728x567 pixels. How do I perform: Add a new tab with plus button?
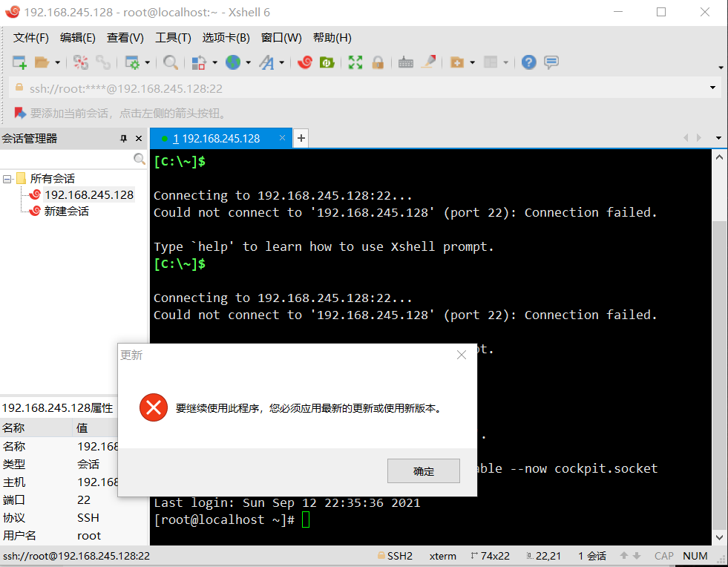pos(301,138)
